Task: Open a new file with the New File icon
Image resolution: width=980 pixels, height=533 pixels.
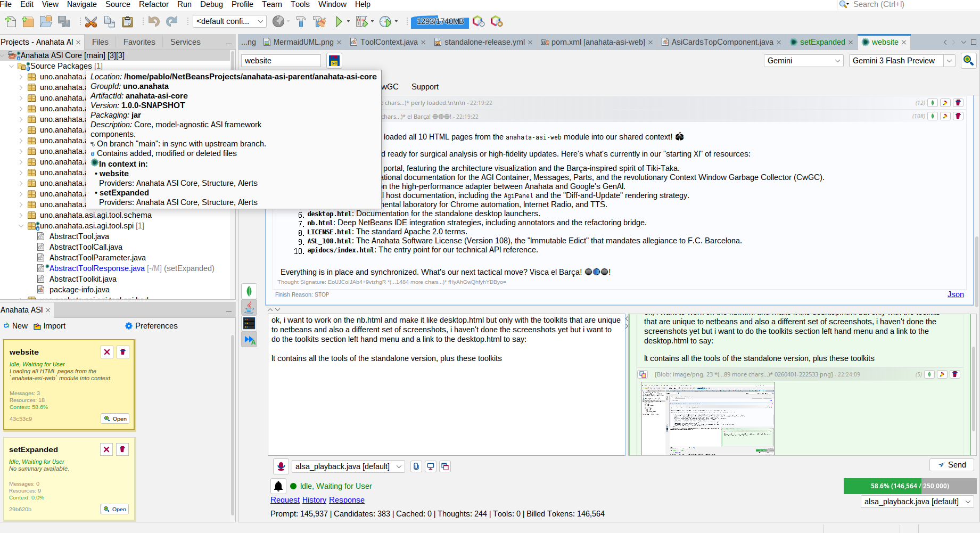Action: click(x=10, y=21)
